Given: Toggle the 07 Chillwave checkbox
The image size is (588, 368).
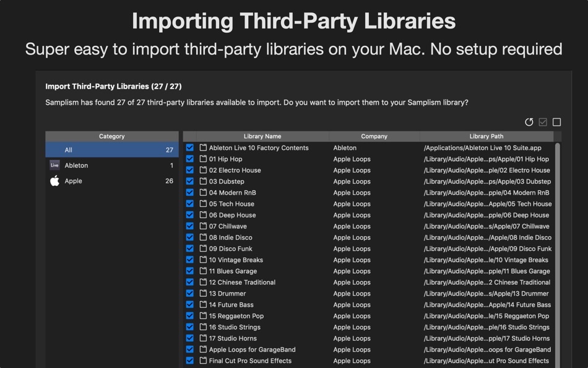Looking at the screenshot, I should (190, 226).
